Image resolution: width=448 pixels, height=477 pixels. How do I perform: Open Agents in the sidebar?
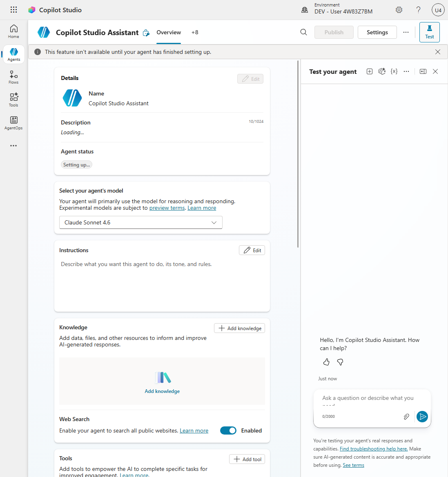click(14, 54)
